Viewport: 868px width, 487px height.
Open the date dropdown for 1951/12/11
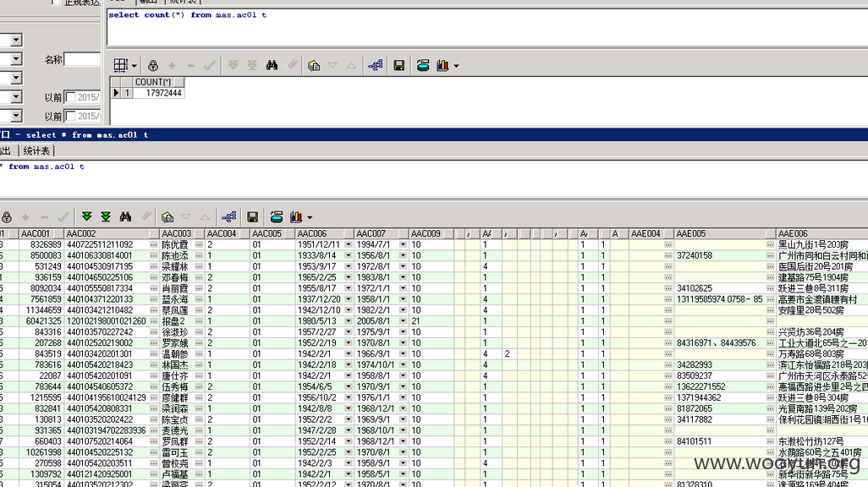click(x=349, y=244)
